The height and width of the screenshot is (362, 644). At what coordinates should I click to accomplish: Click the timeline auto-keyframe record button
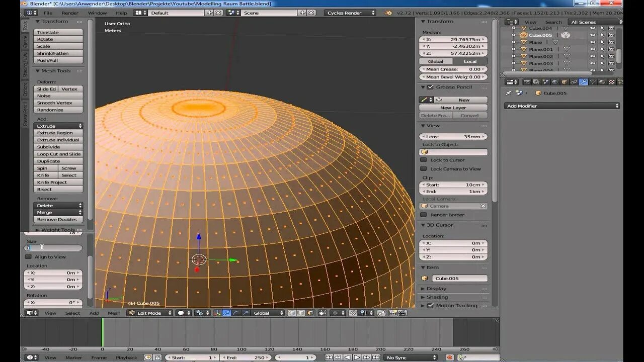click(x=449, y=357)
